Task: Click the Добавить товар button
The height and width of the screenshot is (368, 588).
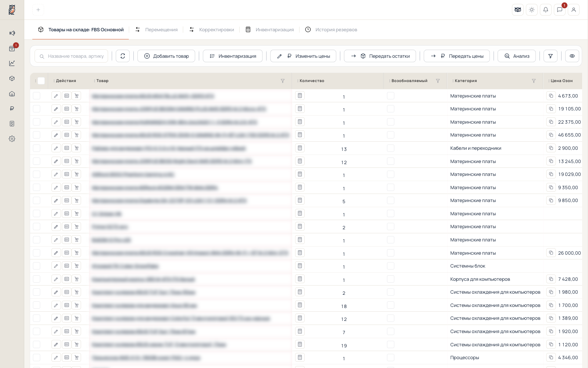Action: tap(166, 56)
